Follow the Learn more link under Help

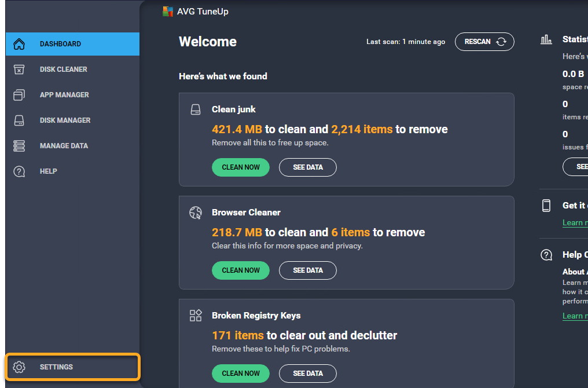click(x=575, y=316)
